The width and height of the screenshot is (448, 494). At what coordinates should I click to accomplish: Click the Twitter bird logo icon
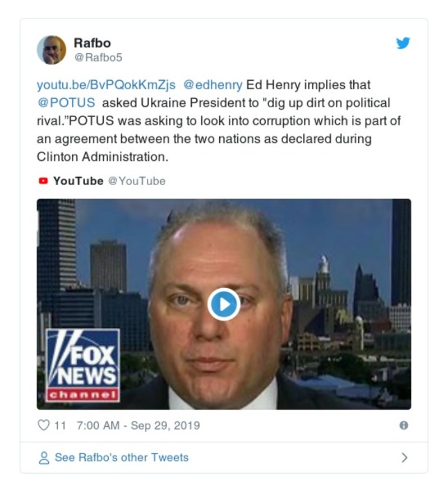[x=403, y=43]
